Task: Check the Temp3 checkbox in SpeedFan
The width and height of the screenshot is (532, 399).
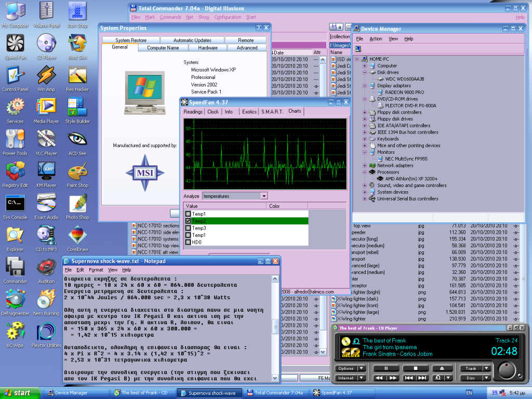Action: click(x=188, y=228)
